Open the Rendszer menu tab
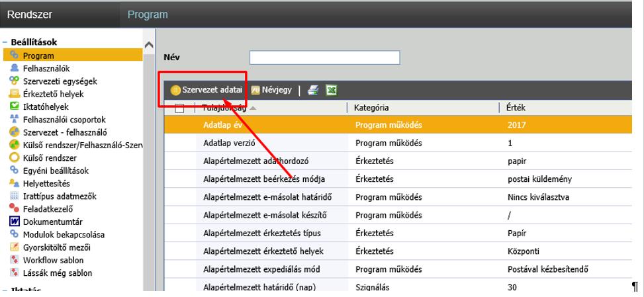This screenshot has height=297, width=644. click(30, 15)
